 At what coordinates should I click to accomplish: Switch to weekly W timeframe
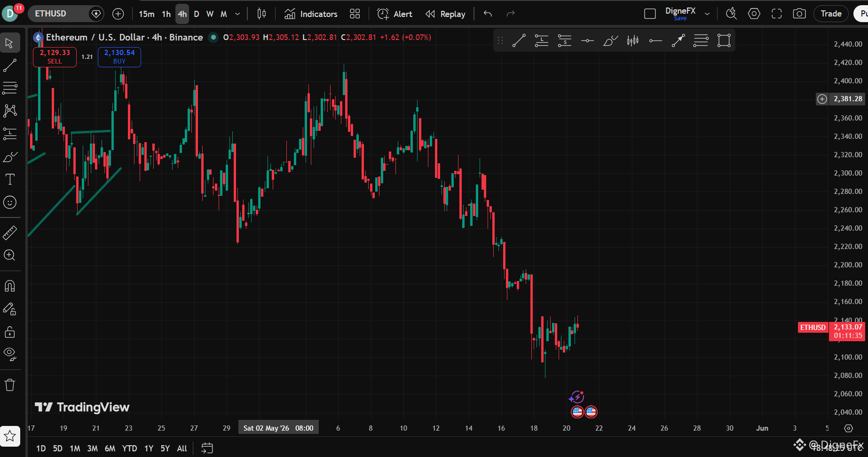coord(210,14)
